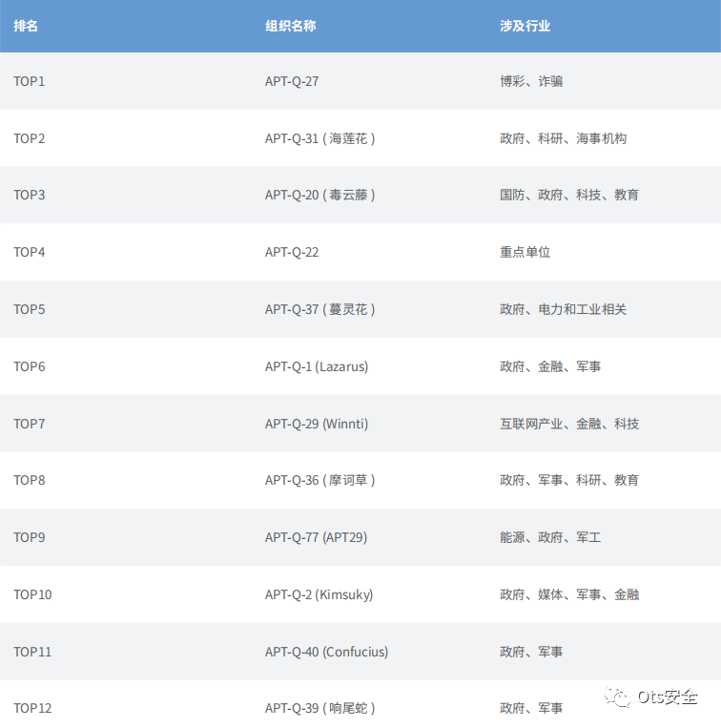Select the TOP11 rank cell
Viewport: 721px width, 728px height.
(x=32, y=652)
